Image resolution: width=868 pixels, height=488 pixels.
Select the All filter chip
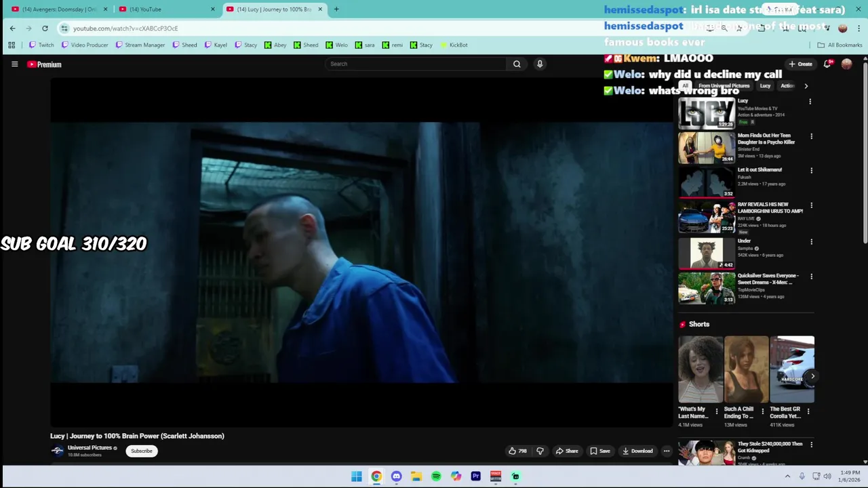pyautogui.click(x=685, y=86)
